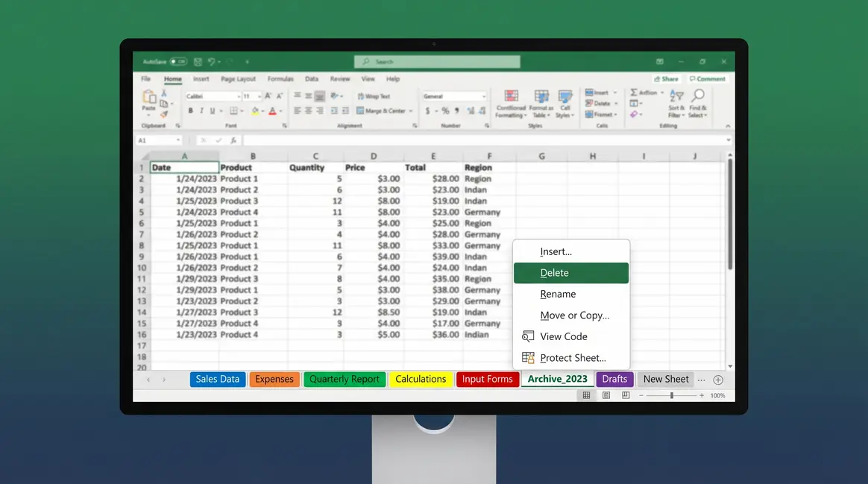
Task: Open the Format as Table dropdown
Action: [x=541, y=104]
